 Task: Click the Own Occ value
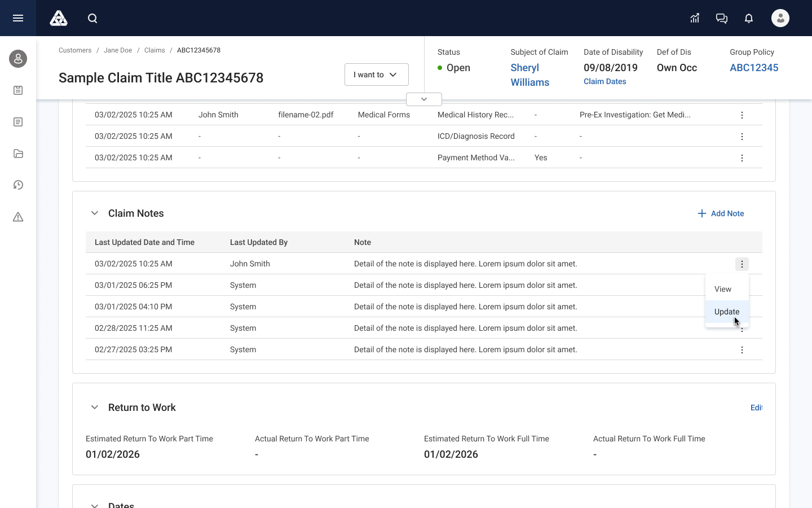coord(677,68)
